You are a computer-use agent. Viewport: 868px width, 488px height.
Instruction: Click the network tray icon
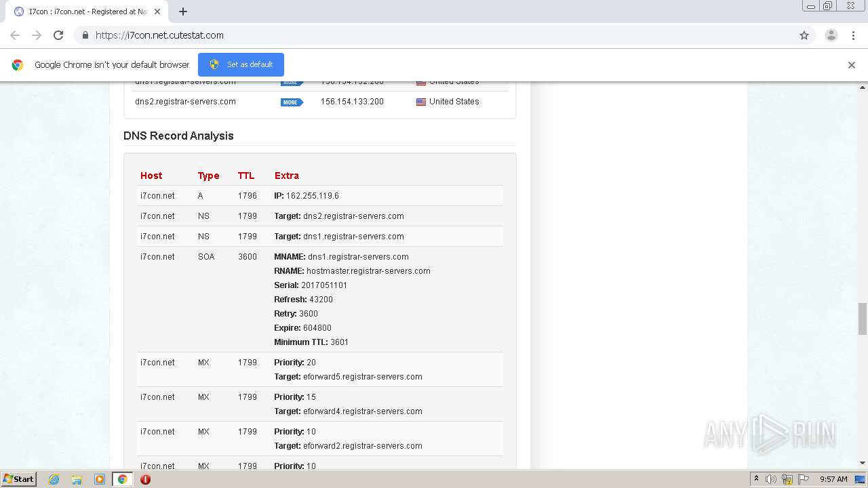(x=787, y=479)
